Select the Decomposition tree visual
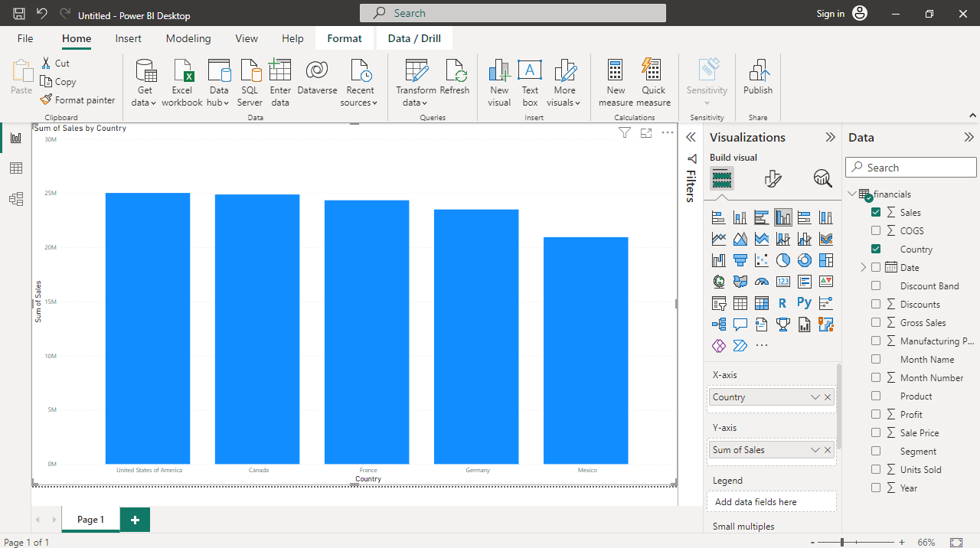The width and height of the screenshot is (980, 548). point(718,325)
